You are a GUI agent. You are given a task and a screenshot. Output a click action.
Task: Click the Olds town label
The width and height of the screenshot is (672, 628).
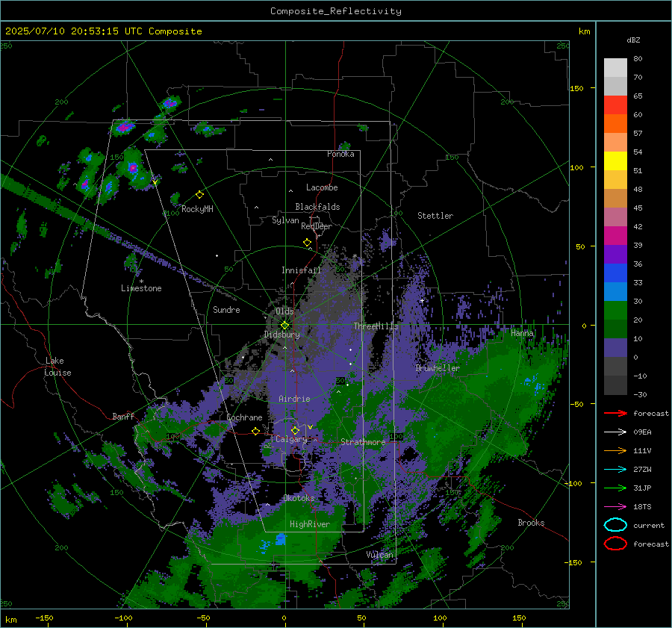(284, 311)
